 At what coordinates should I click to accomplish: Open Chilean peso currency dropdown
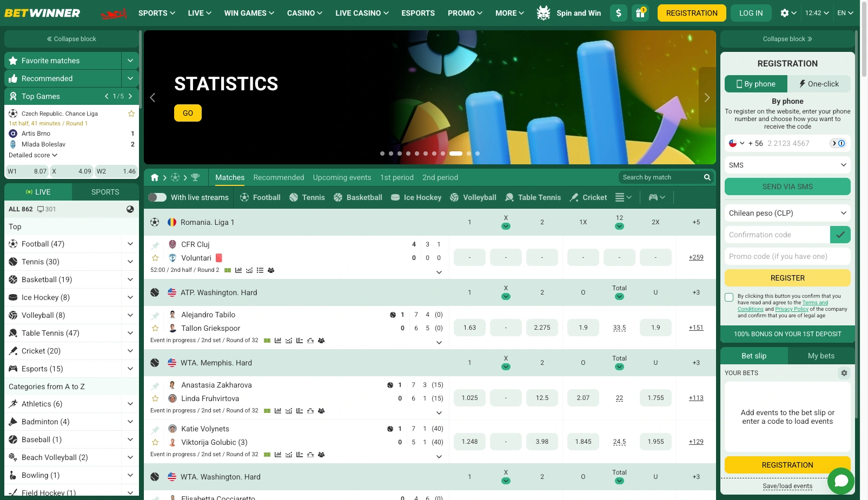click(x=787, y=213)
